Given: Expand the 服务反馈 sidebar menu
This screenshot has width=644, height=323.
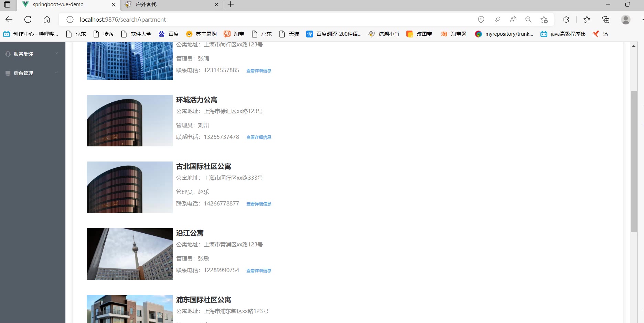Looking at the screenshot, I should tap(33, 54).
